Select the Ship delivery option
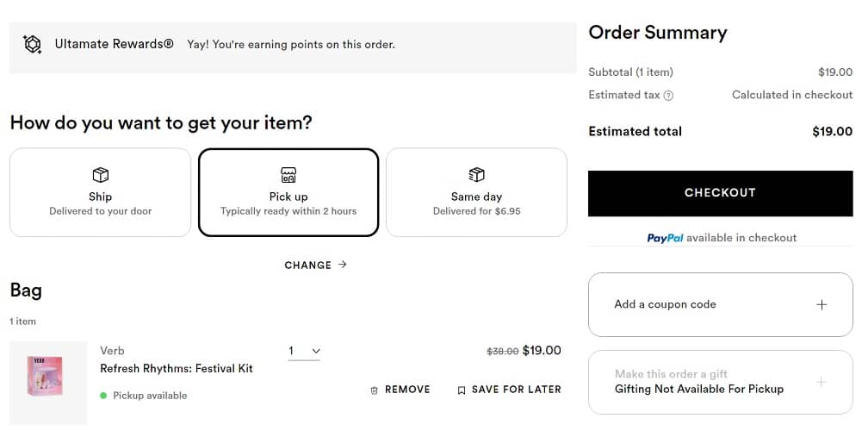 click(x=100, y=192)
